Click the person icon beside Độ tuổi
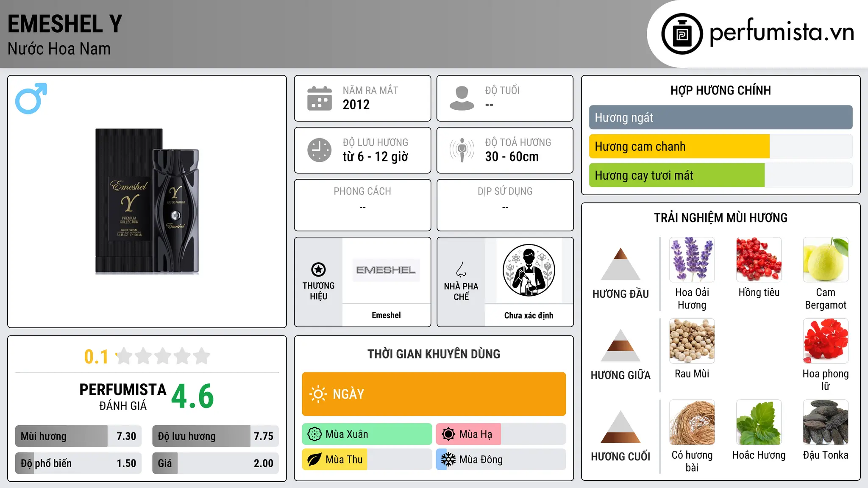This screenshot has width=868, height=488. point(462,98)
